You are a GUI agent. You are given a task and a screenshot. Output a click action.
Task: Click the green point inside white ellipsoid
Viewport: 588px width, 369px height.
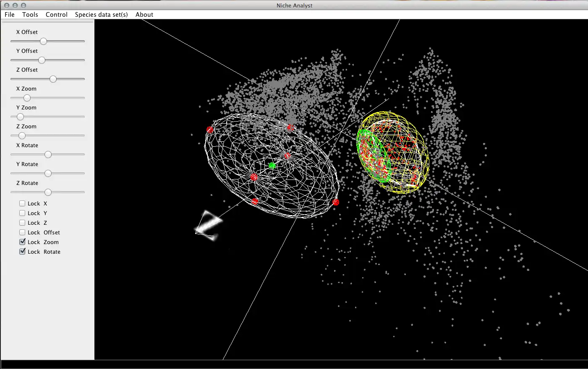272,166
